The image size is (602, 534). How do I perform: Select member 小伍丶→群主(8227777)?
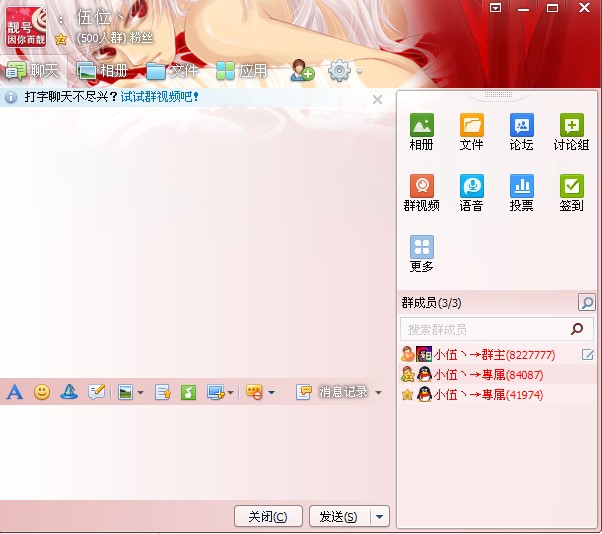(x=498, y=355)
